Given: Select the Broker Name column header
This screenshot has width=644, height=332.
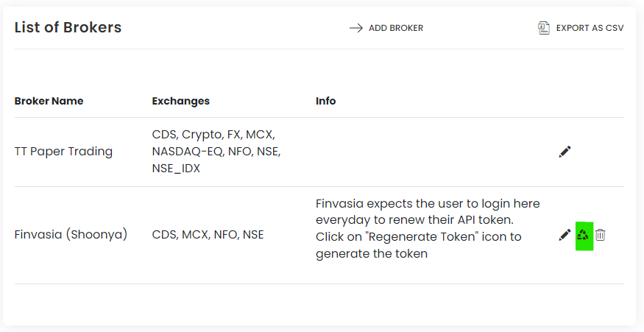Looking at the screenshot, I should point(49,101).
